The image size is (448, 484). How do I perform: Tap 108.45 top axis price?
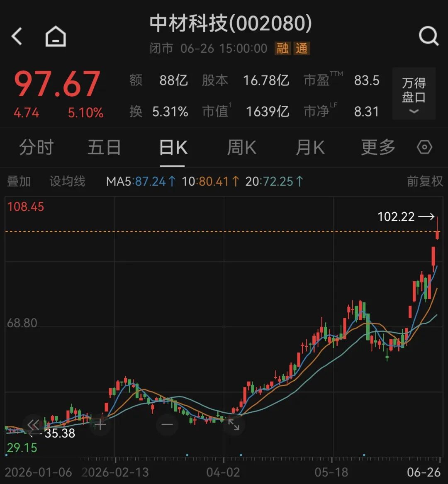[x=26, y=207]
